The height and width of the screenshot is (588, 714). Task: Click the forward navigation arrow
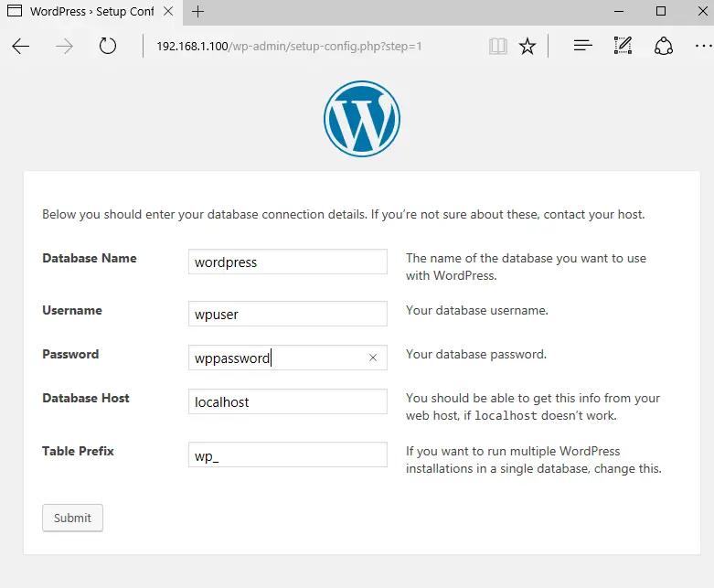[x=64, y=46]
